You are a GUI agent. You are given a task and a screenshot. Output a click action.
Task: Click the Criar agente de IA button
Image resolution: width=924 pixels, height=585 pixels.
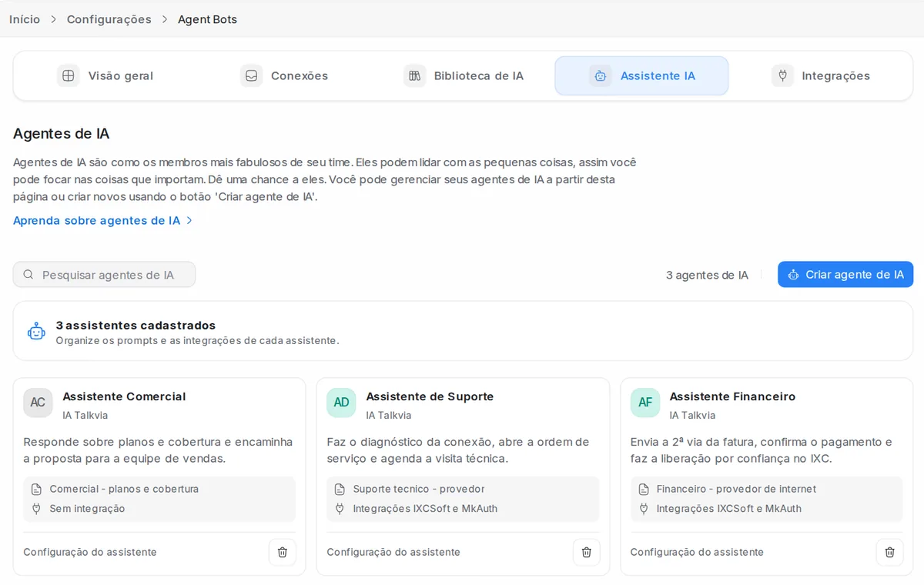click(x=845, y=275)
